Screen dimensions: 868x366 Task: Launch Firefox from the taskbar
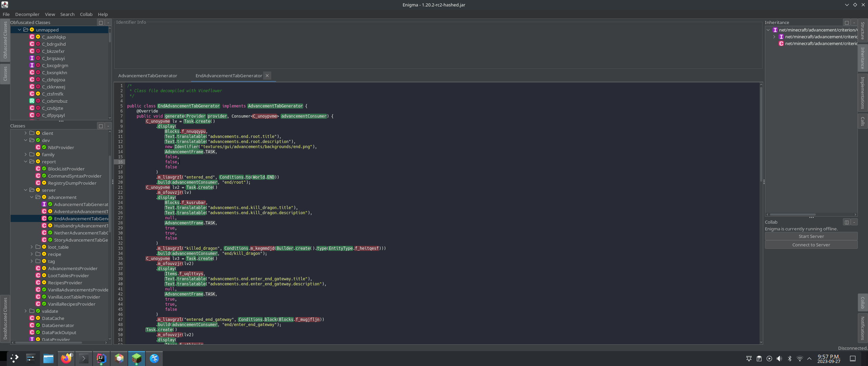point(66,358)
